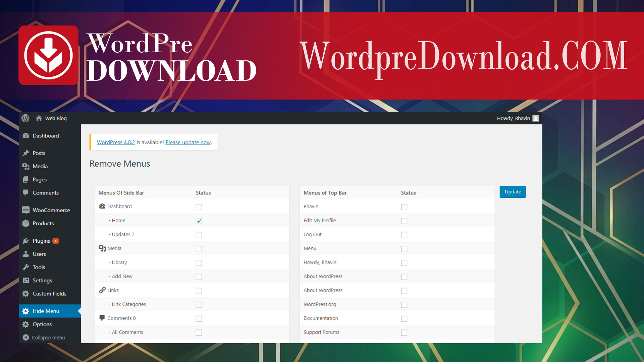
Task: Click the Pages icon in sidebar
Action: click(26, 180)
